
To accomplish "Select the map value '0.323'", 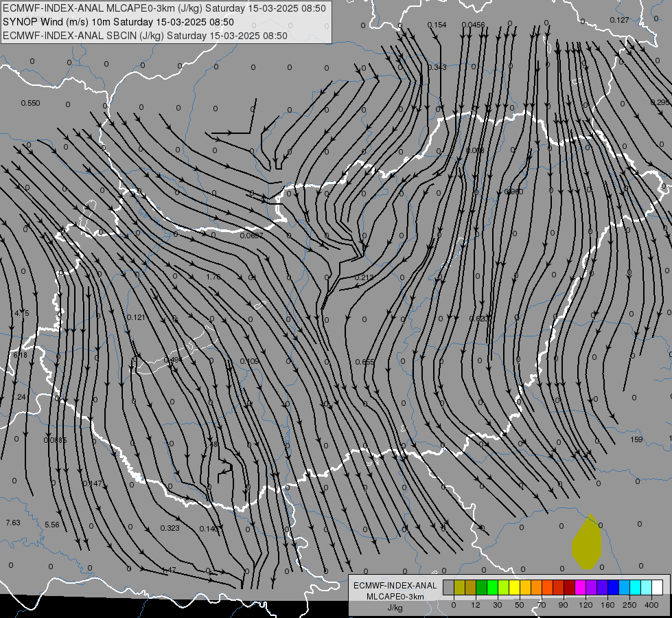I will point(170,528).
